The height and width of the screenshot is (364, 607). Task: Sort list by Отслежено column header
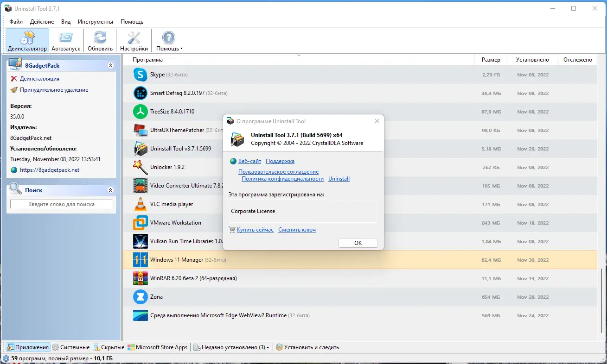(x=578, y=60)
